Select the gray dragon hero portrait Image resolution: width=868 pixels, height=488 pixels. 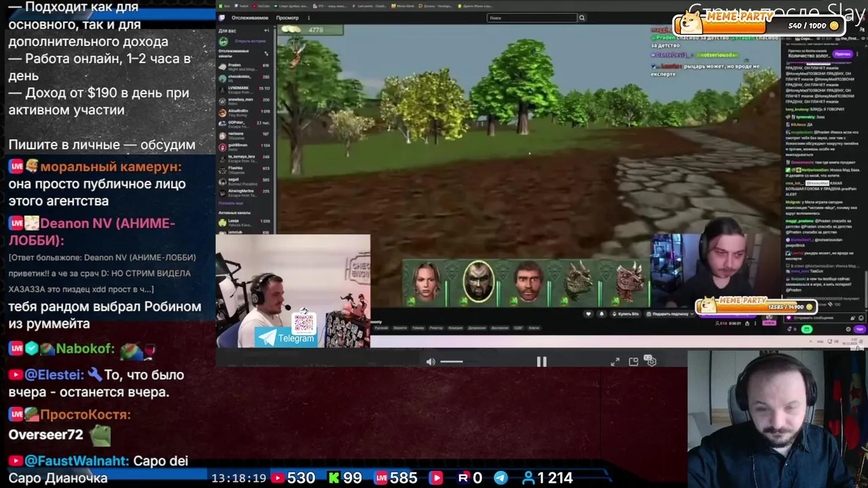pos(578,281)
